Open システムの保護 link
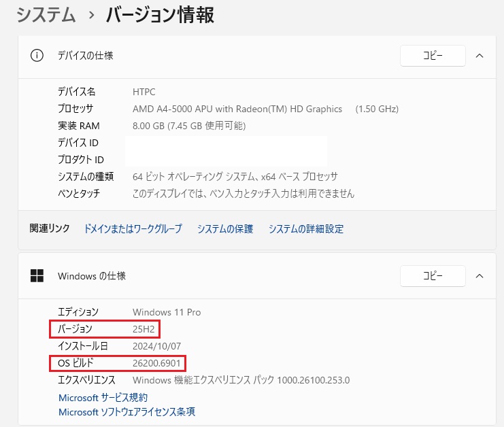 [x=225, y=228]
